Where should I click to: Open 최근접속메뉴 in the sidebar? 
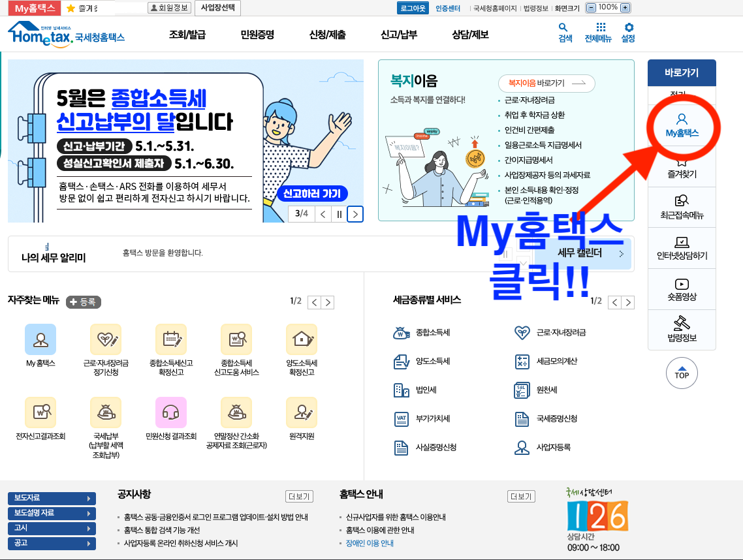tap(682, 207)
